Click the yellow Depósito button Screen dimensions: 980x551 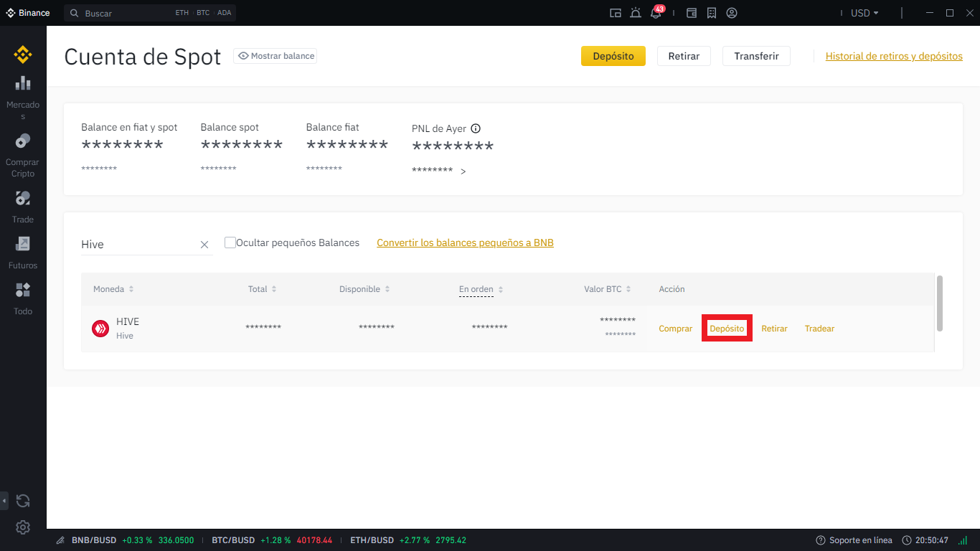[x=613, y=56]
